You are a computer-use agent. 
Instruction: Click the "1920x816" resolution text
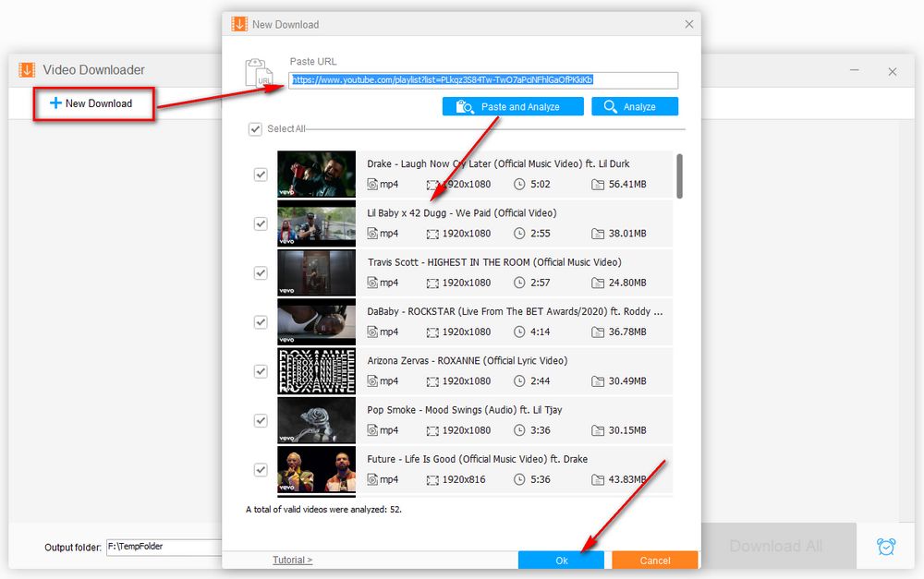(x=464, y=479)
